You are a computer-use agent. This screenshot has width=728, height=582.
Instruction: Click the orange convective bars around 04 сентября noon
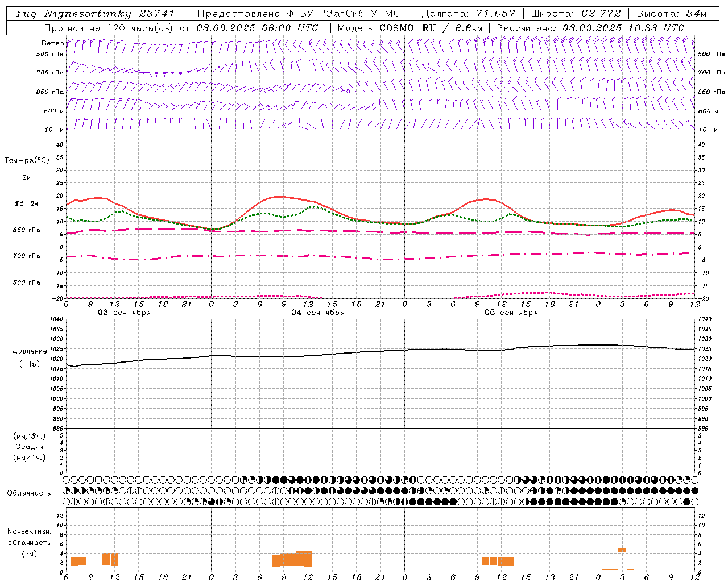[x=292, y=559]
